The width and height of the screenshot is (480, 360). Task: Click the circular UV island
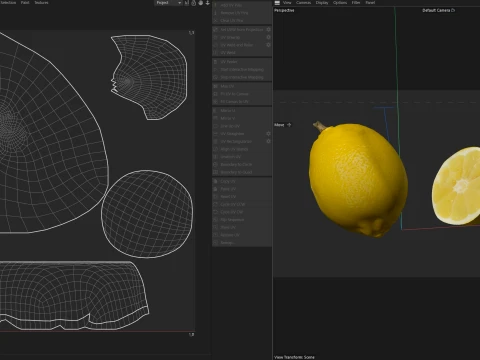[147, 214]
